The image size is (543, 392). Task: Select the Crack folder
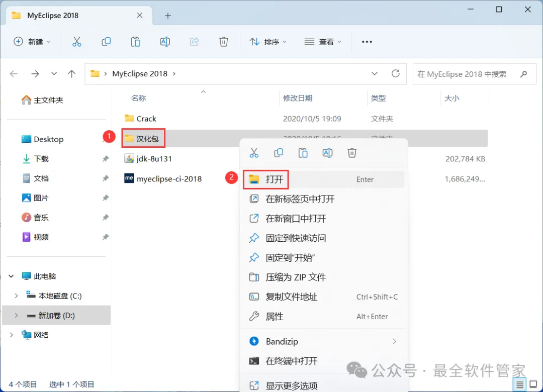pyautogui.click(x=140, y=119)
